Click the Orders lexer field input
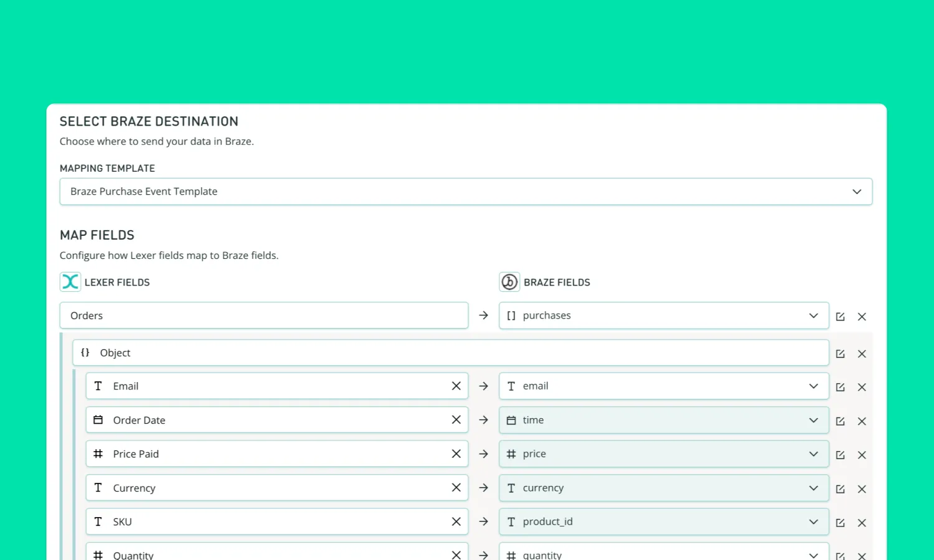The image size is (934, 560). pyautogui.click(x=264, y=315)
